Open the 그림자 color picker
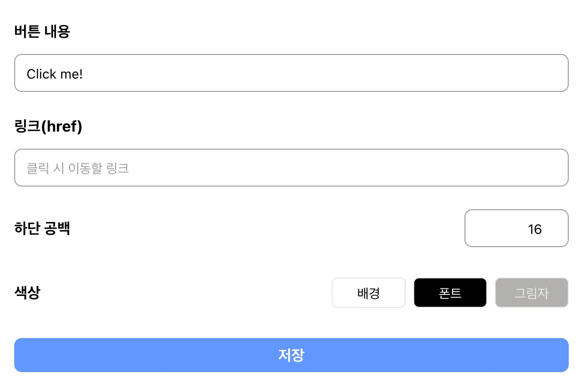The height and width of the screenshot is (392, 582). click(531, 293)
